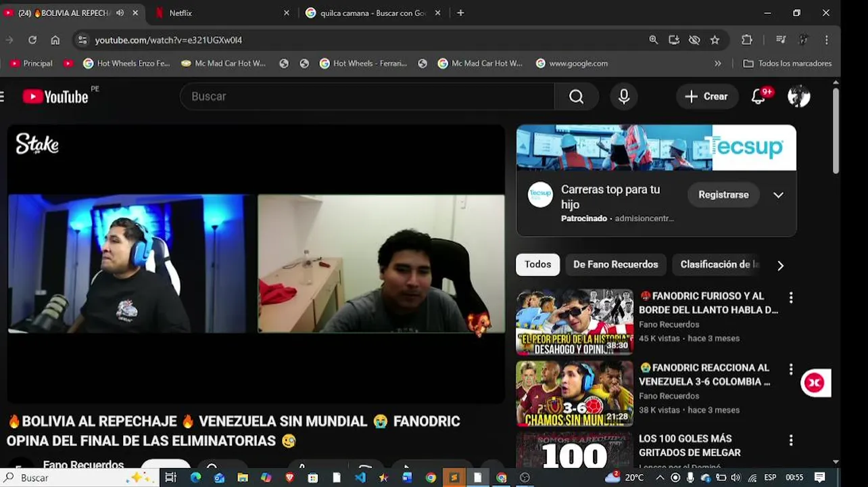Viewport: 868px width, 487px height.
Task: Go to the browser home page
Action: (x=55, y=40)
